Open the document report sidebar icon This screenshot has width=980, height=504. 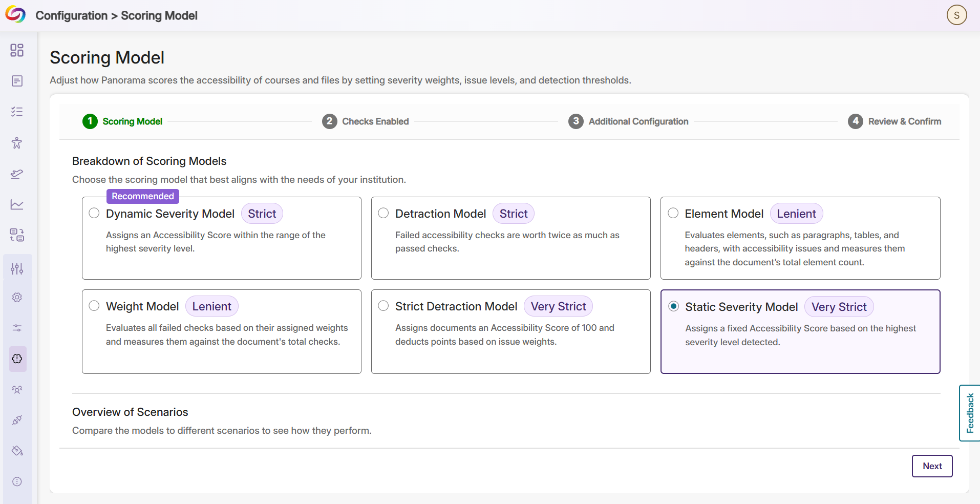[17, 81]
